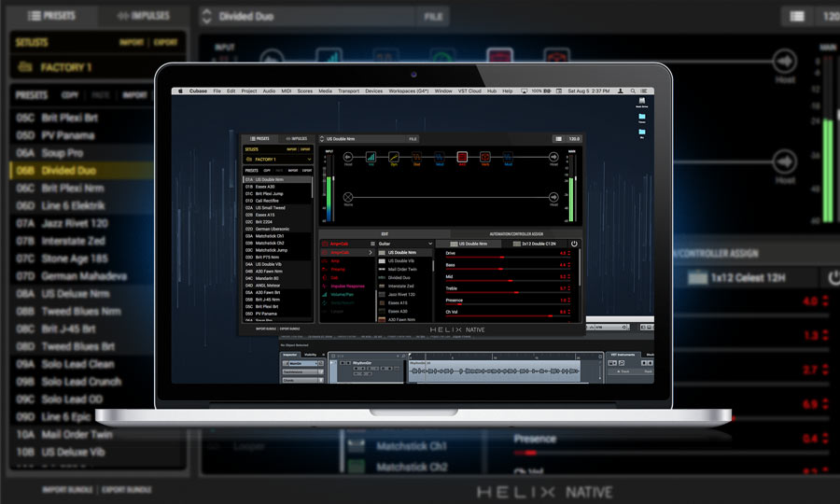Click the list view icon beside tempo 120.0

tap(558, 139)
